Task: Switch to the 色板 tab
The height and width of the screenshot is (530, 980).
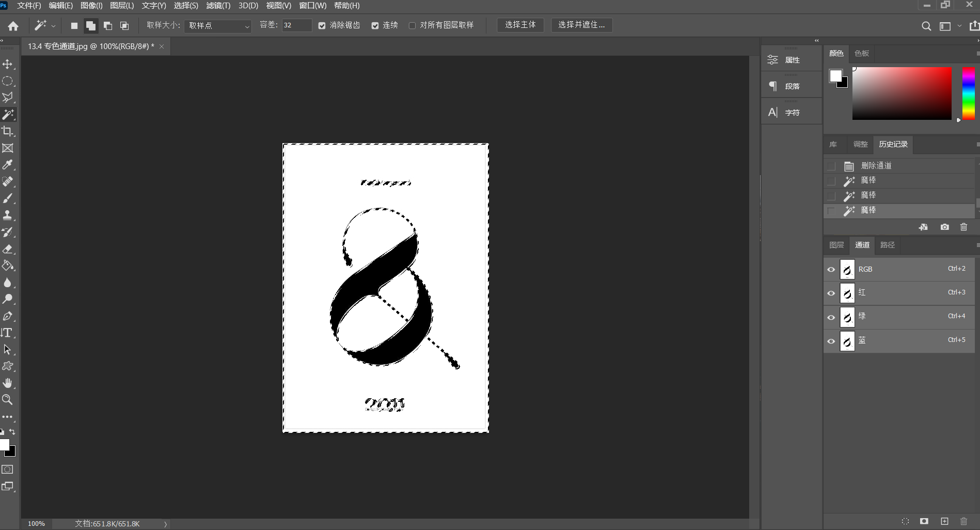Action: pos(862,53)
